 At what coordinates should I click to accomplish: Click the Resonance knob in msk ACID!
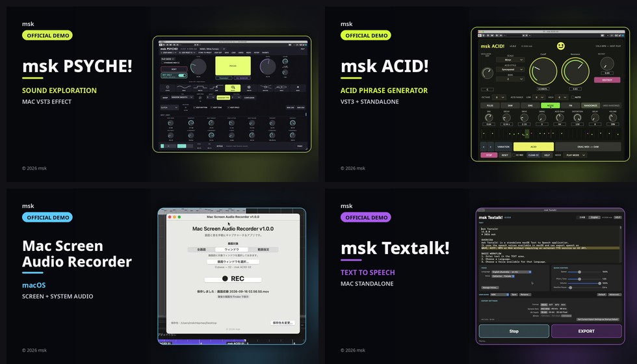click(575, 71)
